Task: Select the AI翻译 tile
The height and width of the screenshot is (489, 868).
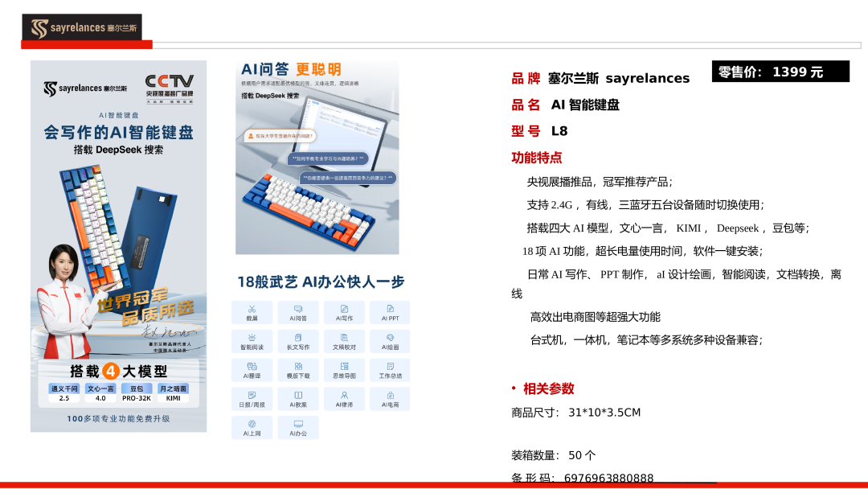Action: [252, 370]
